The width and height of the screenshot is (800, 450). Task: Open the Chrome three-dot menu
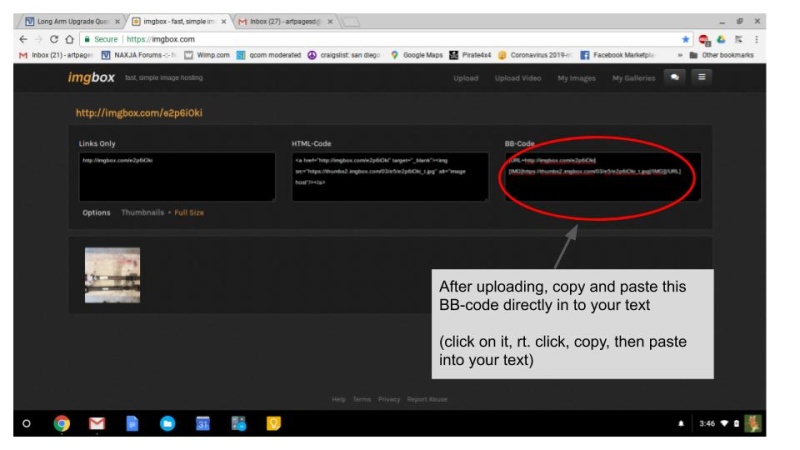(x=757, y=39)
